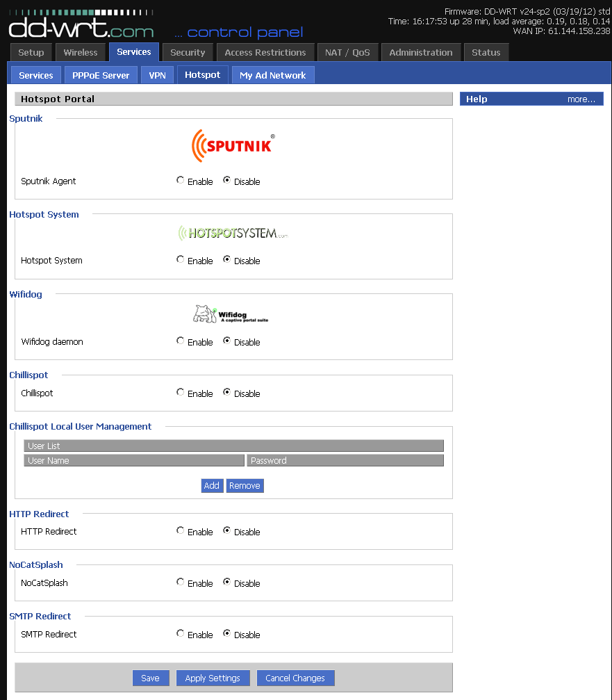Image resolution: width=612 pixels, height=700 pixels.
Task: Enable NoCatSplash
Action: click(x=180, y=582)
